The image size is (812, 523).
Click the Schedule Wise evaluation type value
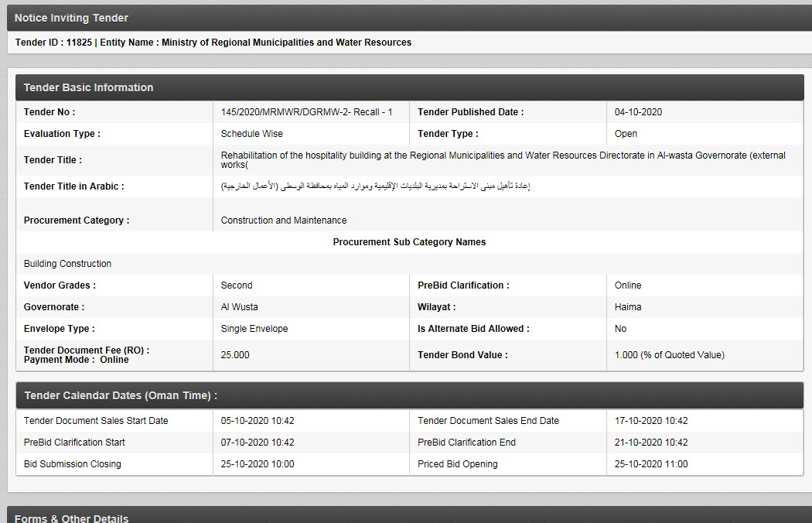point(251,134)
